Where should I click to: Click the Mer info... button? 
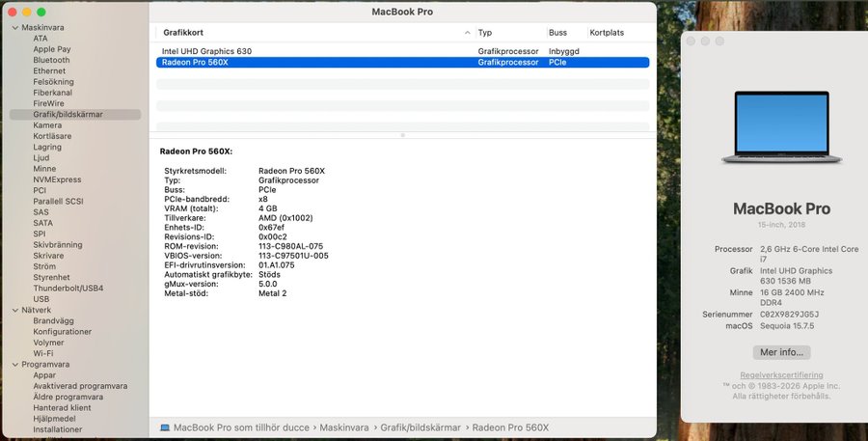pyautogui.click(x=781, y=352)
